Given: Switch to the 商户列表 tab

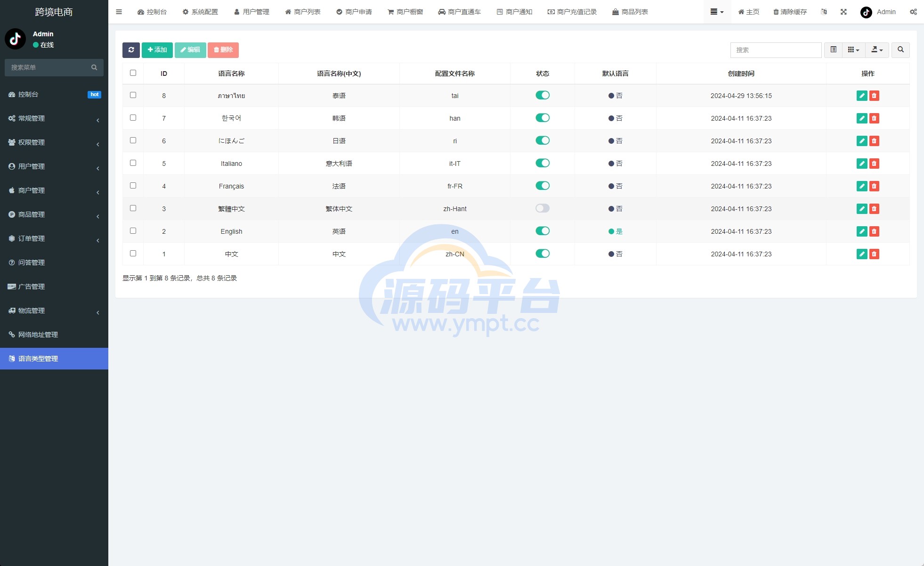Looking at the screenshot, I should (303, 12).
